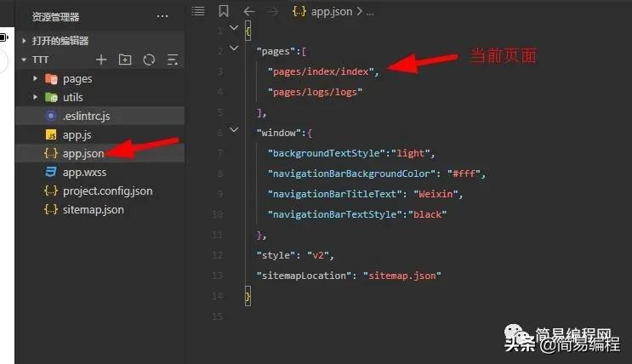
Task: Click the "pages/index/index" string
Action: (322, 71)
